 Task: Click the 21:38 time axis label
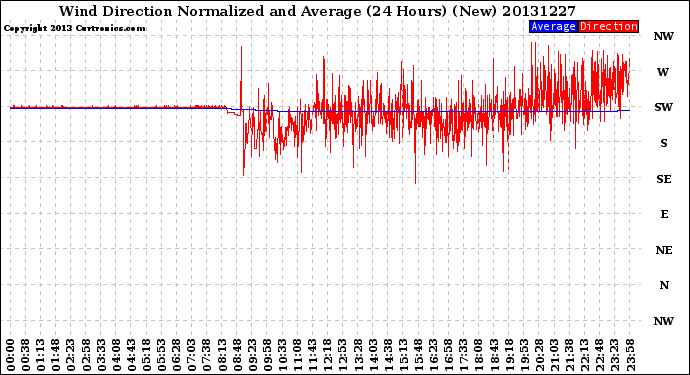pyautogui.click(x=569, y=355)
